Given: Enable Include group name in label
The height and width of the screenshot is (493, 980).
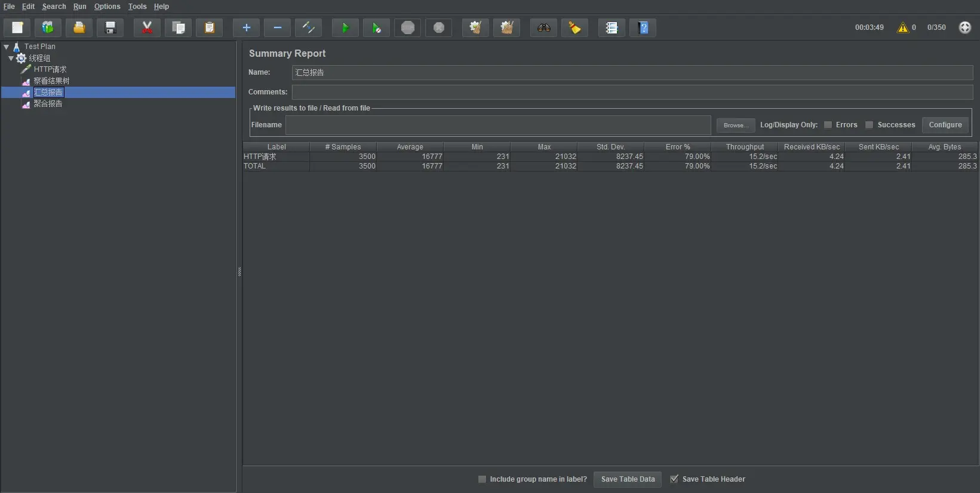Looking at the screenshot, I should pyautogui.click(x=483, y=479).
